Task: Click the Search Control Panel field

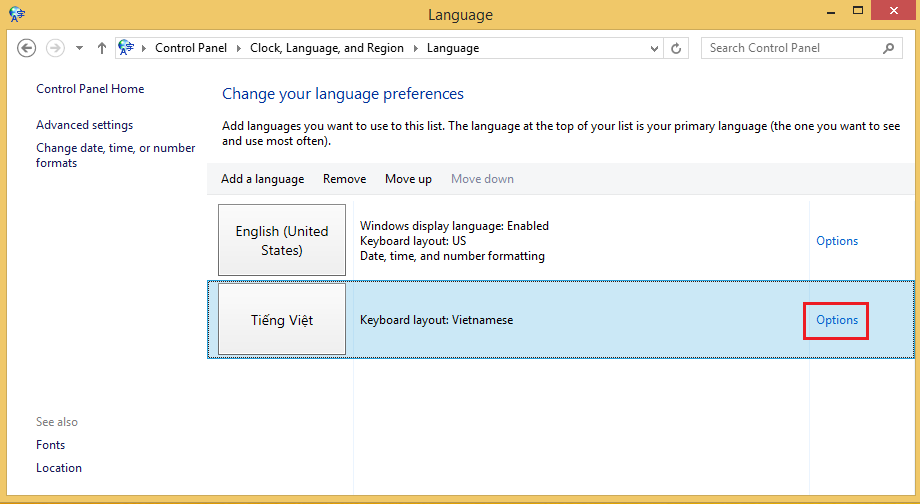Action: [x=790, y=48]
